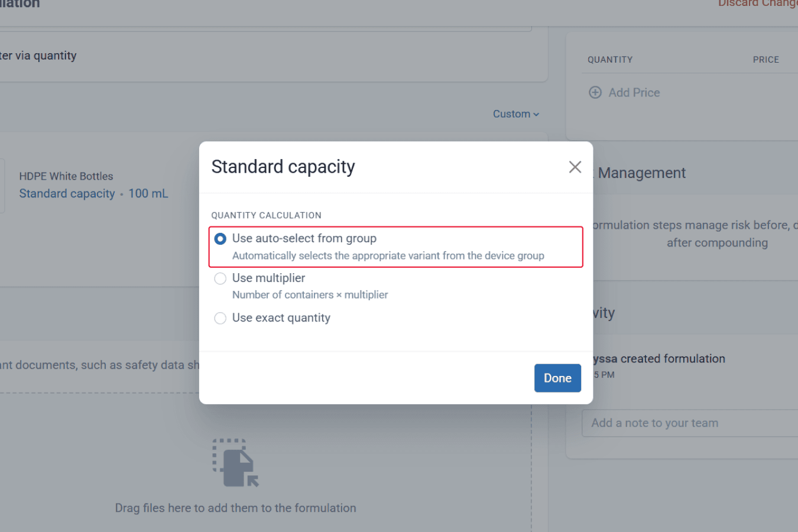Select Use exact quantity radio option
Viewport: 798px width, 532px height.
(220, 318)
